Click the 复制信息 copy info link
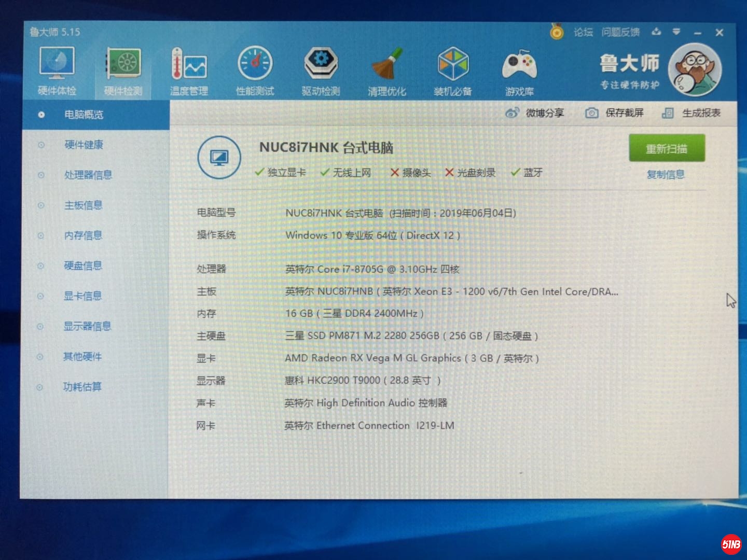Image resolution: width=747 pixels, height=560 pixels. click(666, 175)
